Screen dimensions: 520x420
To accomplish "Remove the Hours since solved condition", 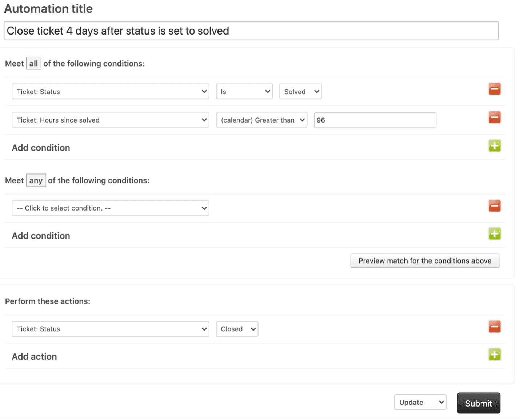I will coord(494,117).
